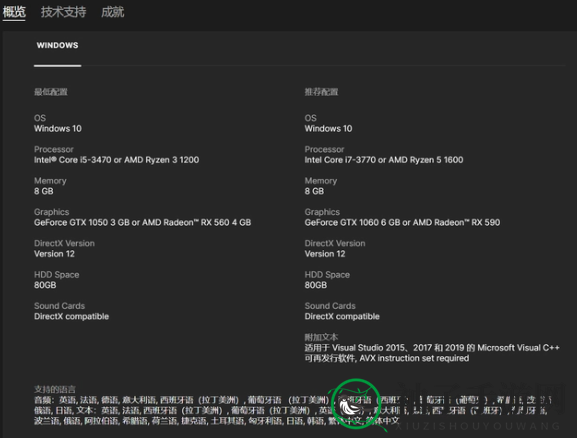
Task: Click the Intel Core i7-3770 processor text
Action: (384, 160)
